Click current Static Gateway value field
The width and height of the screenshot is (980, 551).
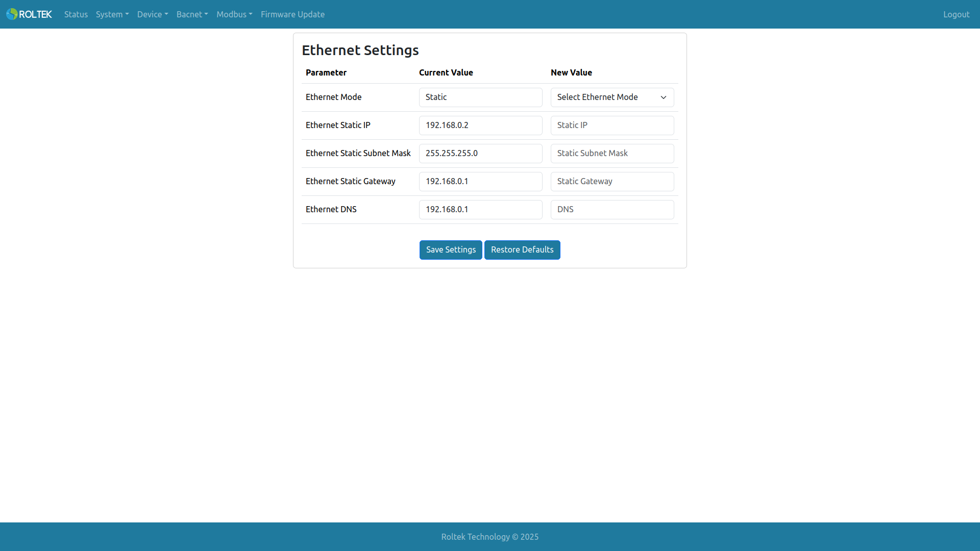pyautogui.click(x=480, y=182)
